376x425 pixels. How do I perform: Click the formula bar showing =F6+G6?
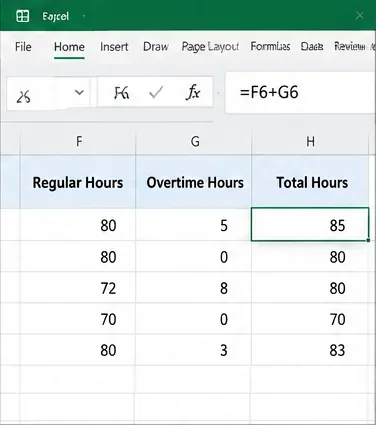point(301,92)
